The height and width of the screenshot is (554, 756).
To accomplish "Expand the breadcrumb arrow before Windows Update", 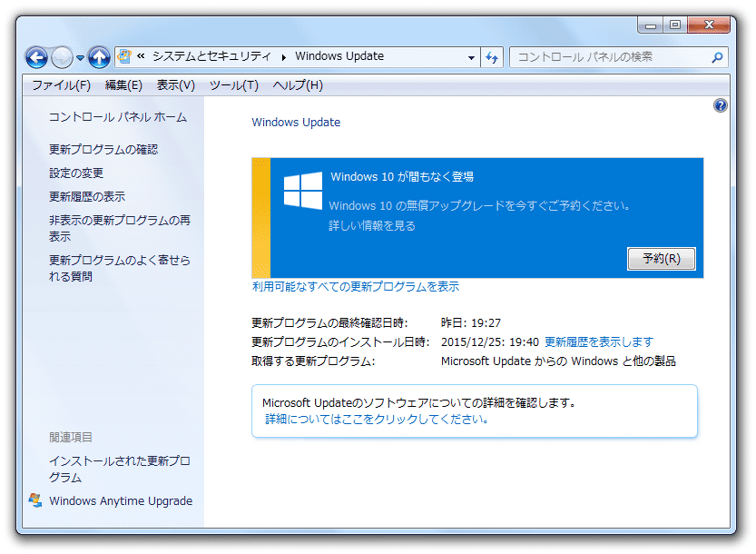I will click(x=284, y=57).
